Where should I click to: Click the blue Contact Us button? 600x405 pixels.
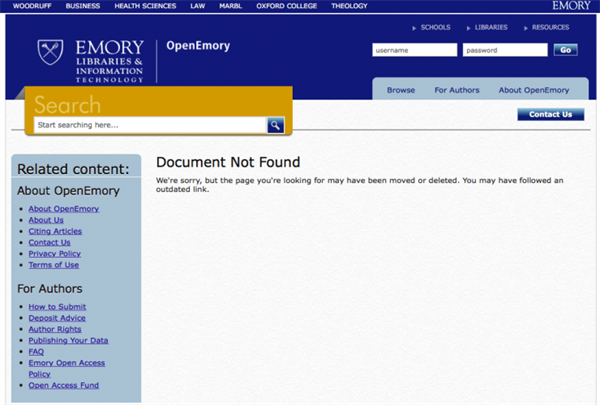pyautogui.click(x=551, y=114)
